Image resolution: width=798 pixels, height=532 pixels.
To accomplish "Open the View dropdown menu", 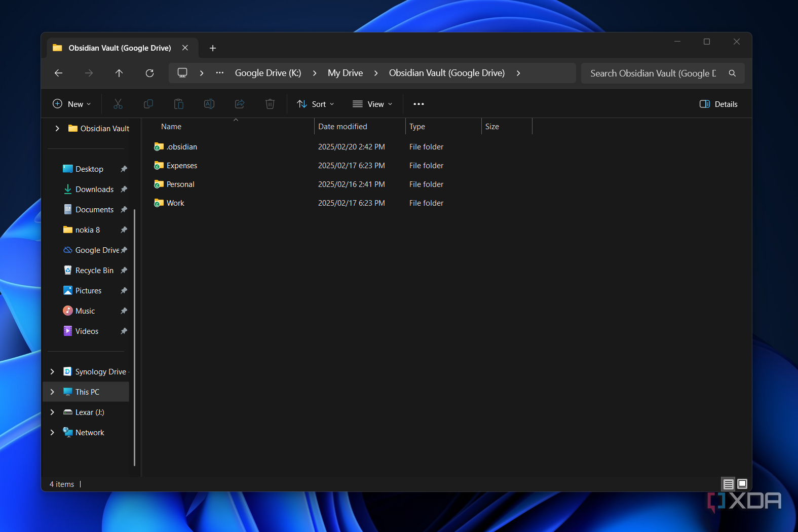I will tap(372, 104).
